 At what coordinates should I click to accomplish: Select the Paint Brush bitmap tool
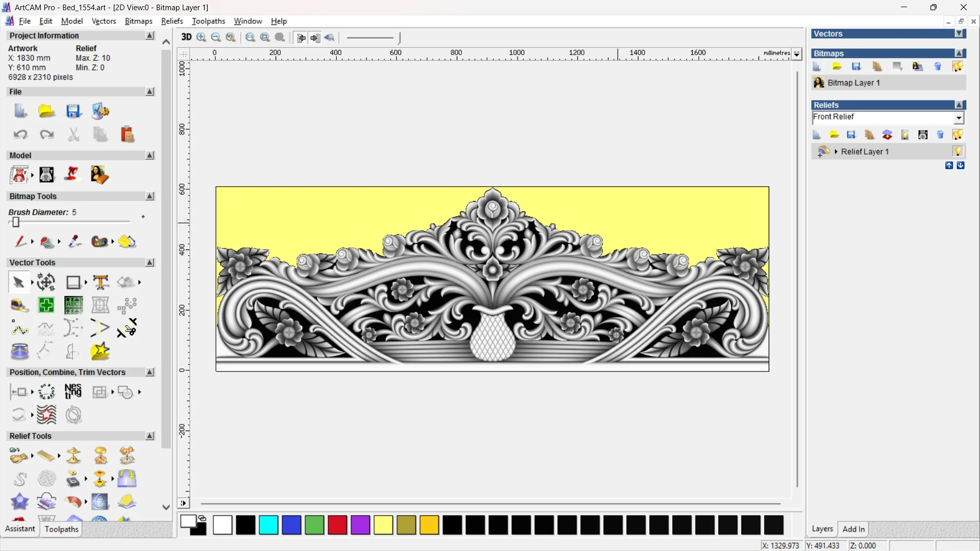point(20,241)
